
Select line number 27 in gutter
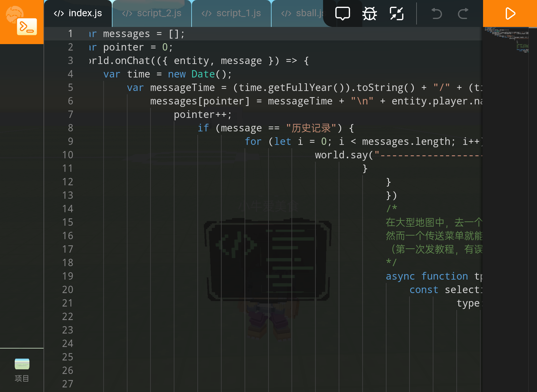click(68, 384)
